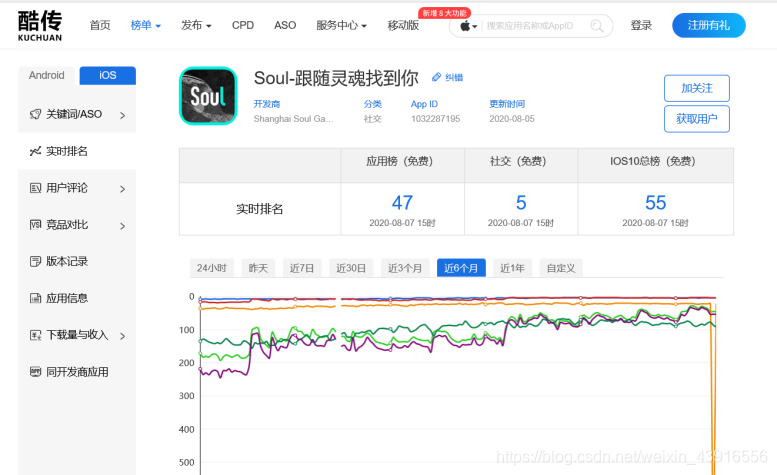Image resolution: width=777 pixels, height=475 pixels.
Task: Click the 应用信息 icon
Action: tap(35, 298)
